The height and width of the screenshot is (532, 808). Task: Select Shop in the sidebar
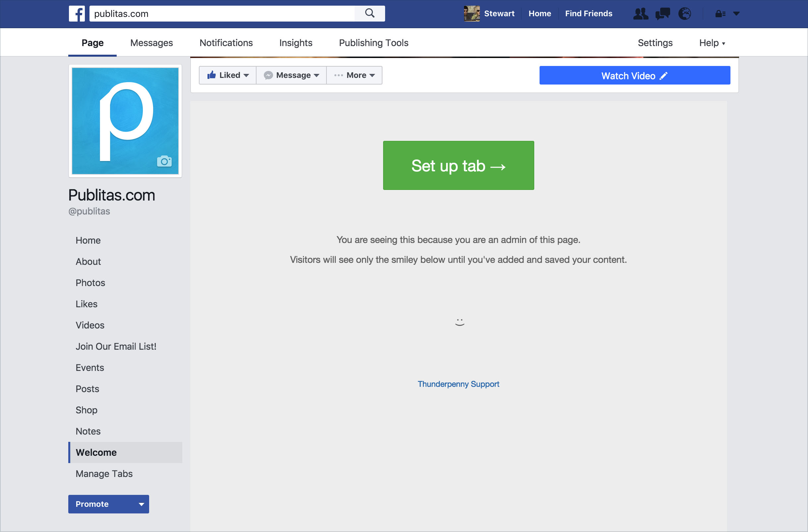[87, 410]
